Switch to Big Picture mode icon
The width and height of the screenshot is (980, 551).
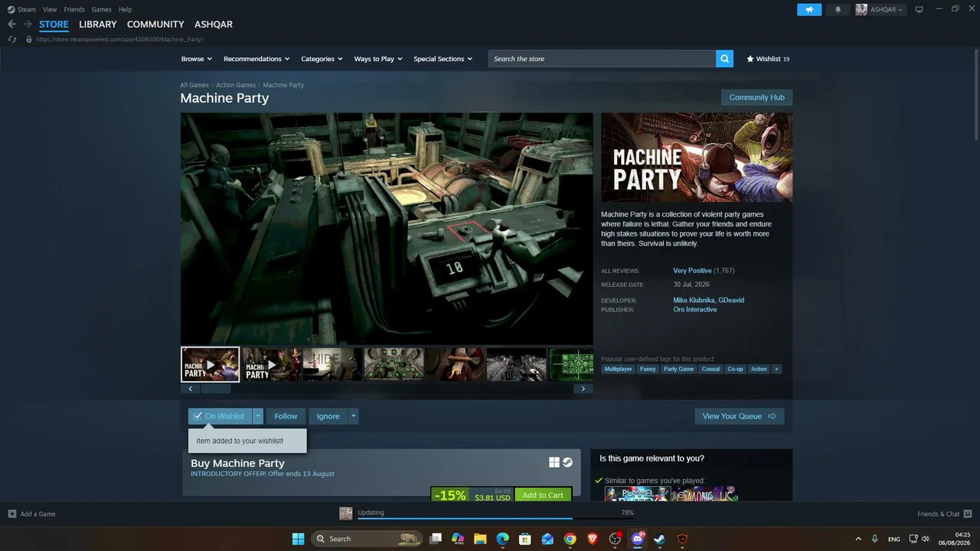pyautogui.click(x=920, y=9)
